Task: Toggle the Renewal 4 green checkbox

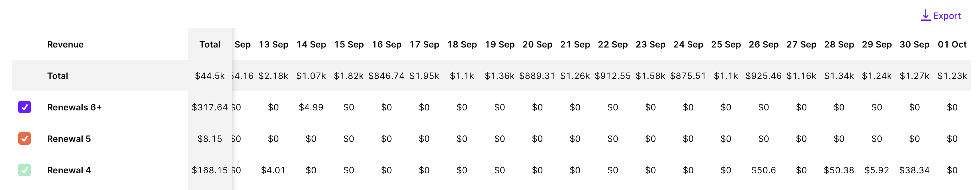Action: tap(24, 170)
